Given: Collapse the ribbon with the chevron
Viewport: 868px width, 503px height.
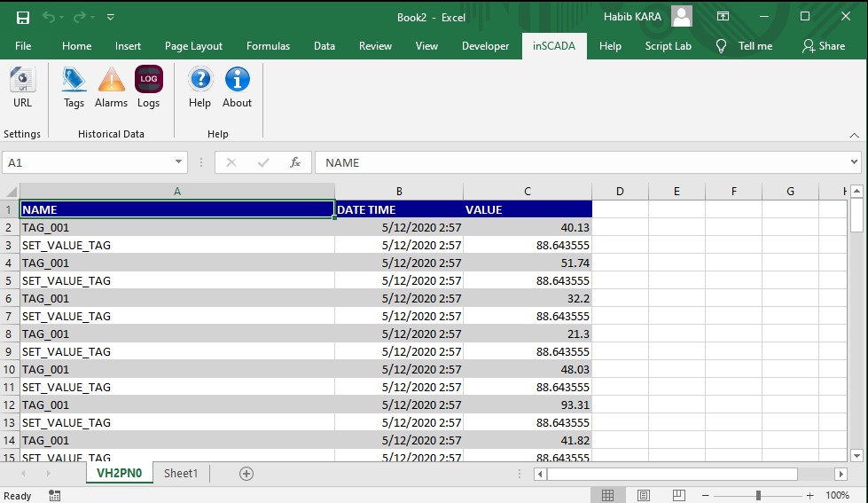Looking at the screenshot, I should coord(855,135).
